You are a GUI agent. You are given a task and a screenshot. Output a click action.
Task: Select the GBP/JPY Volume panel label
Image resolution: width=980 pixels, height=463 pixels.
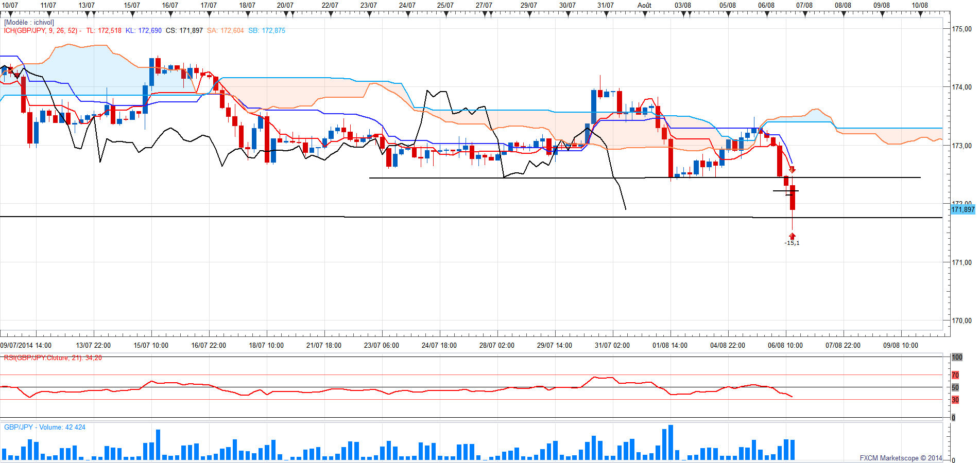click(45, 428)
